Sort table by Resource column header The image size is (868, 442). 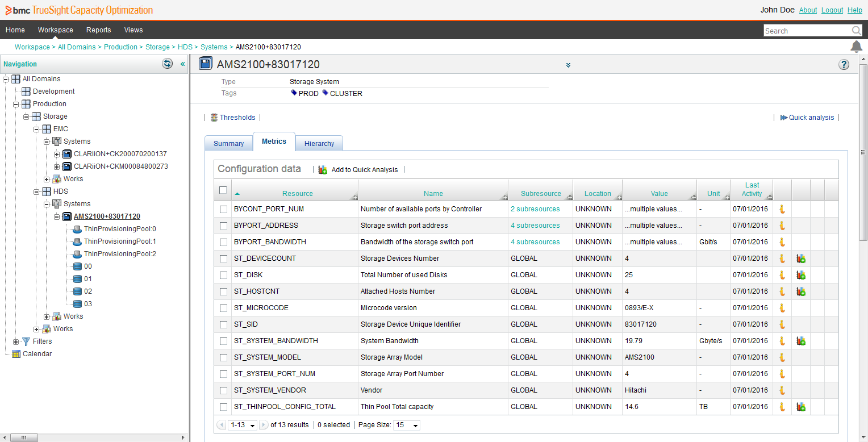pos(297,194)
